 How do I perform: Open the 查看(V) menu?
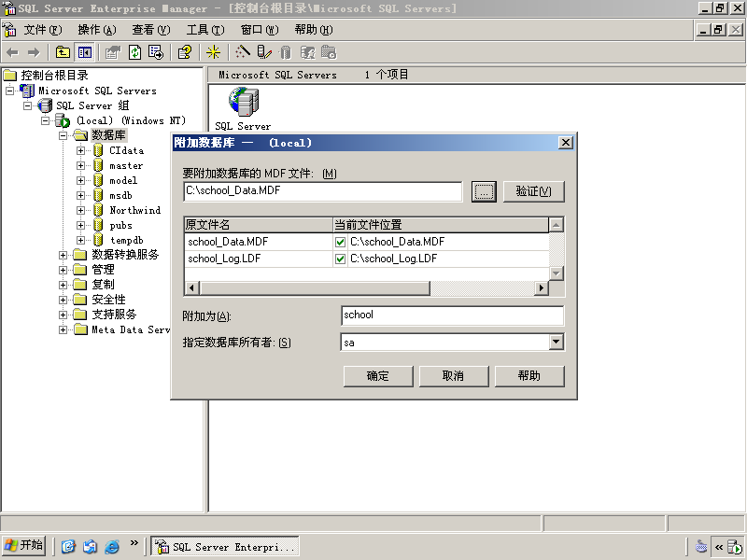pyautogui.click(x=151, y=30)
